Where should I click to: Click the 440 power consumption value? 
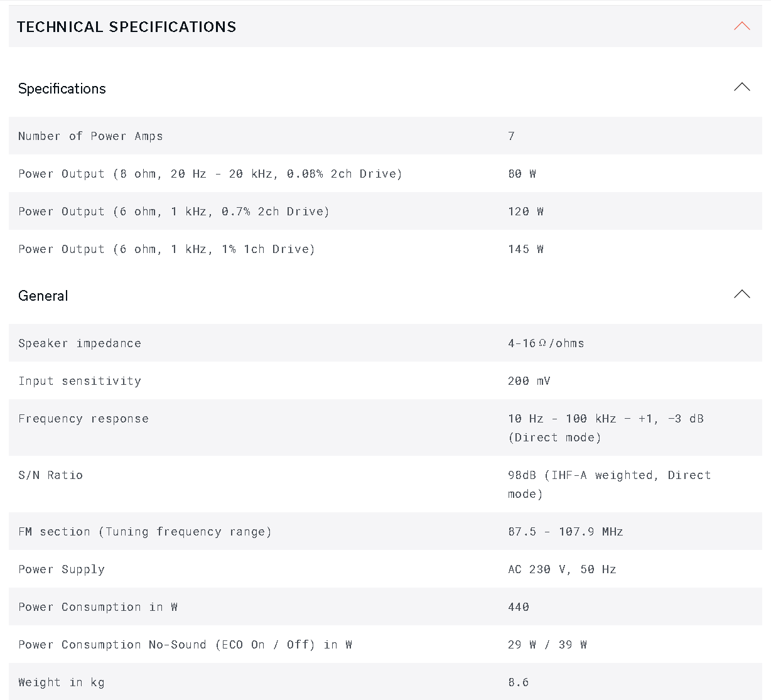click(x=519, y=607)
